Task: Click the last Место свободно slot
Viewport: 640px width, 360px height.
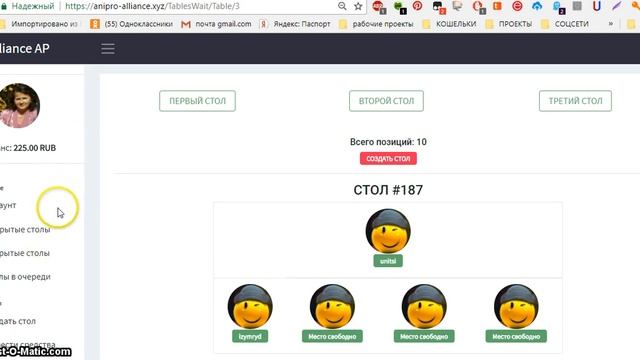Action: (x=516, y=336)
